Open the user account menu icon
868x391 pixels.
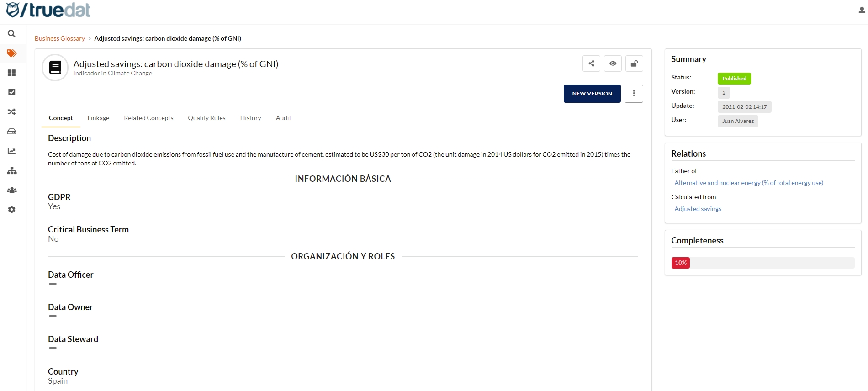coord(862,10)
